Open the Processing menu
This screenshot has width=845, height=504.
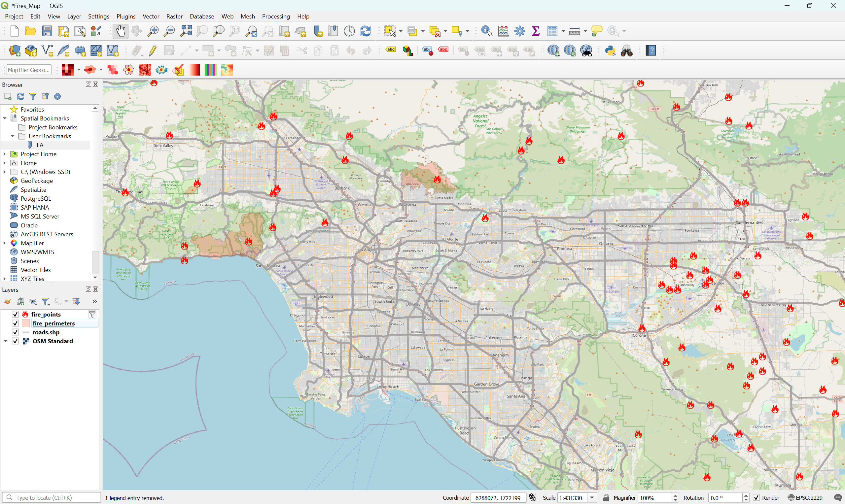click(276, 16)
